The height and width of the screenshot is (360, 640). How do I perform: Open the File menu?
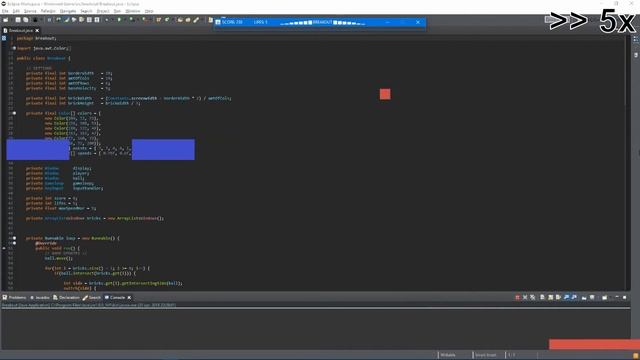click(5, 11)
